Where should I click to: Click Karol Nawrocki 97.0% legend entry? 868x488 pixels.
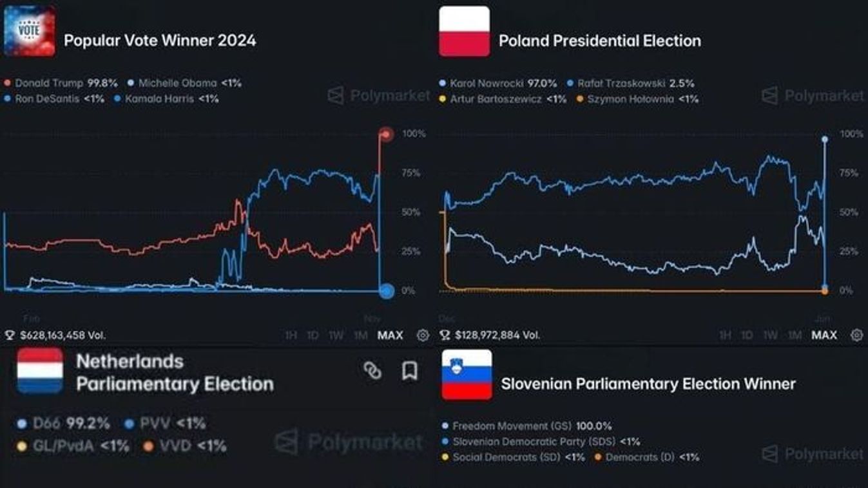(498, 83)
